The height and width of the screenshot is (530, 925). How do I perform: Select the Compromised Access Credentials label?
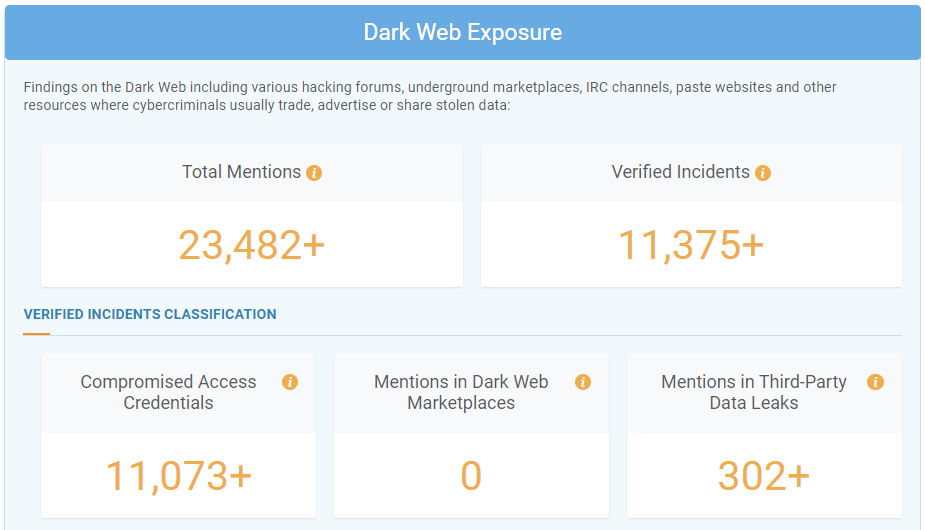(168, 392)
